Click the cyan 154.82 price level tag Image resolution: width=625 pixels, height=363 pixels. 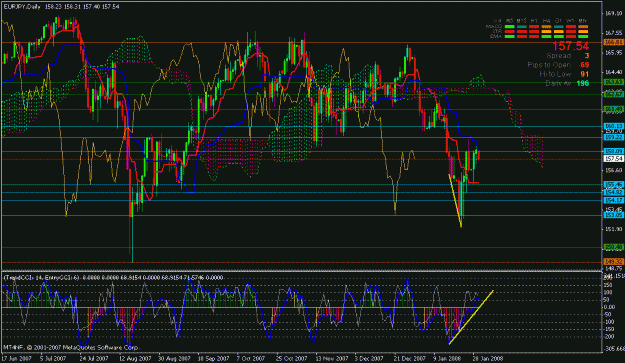tap(613, 192)
